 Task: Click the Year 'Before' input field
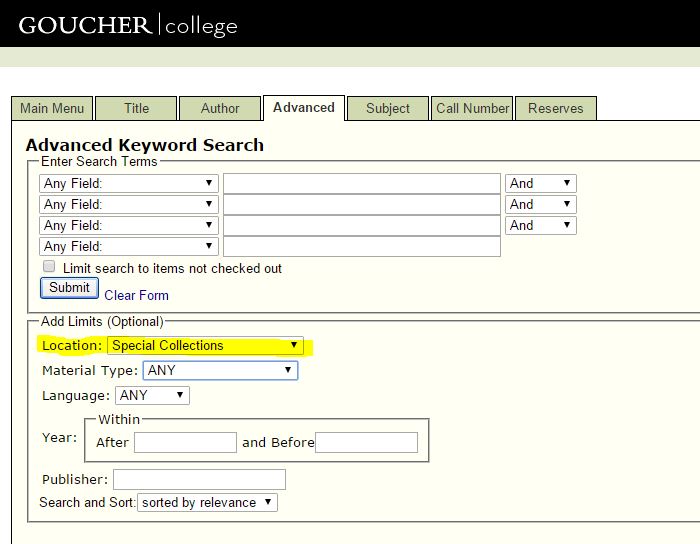click(366, 442)
